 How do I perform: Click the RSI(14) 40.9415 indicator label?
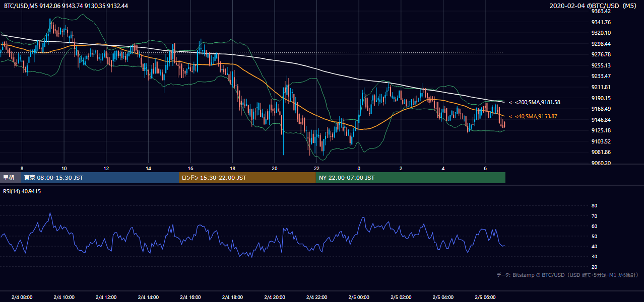(22, 191)
